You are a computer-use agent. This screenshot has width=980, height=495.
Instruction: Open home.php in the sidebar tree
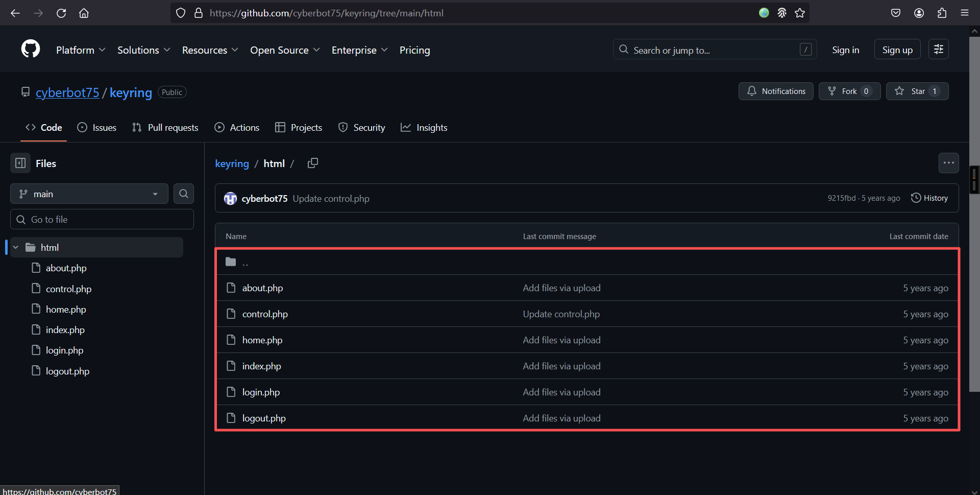click(x=66, y=309)
